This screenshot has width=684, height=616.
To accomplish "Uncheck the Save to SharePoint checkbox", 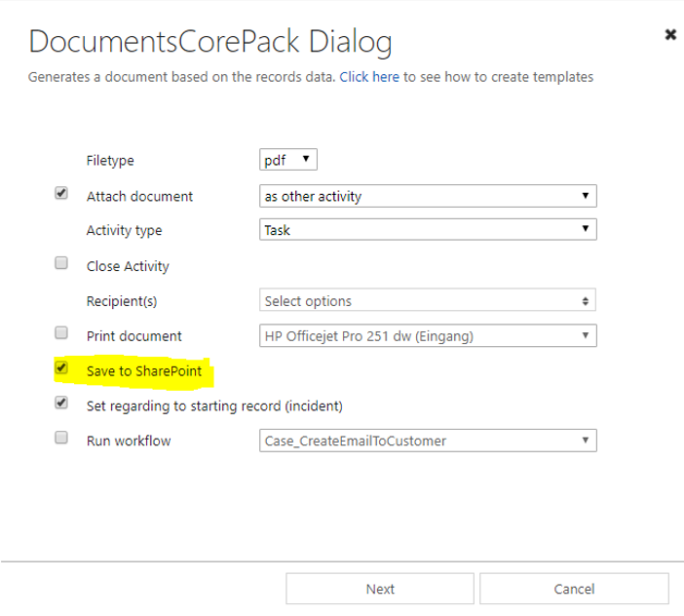I will click(x=61, y=367).
